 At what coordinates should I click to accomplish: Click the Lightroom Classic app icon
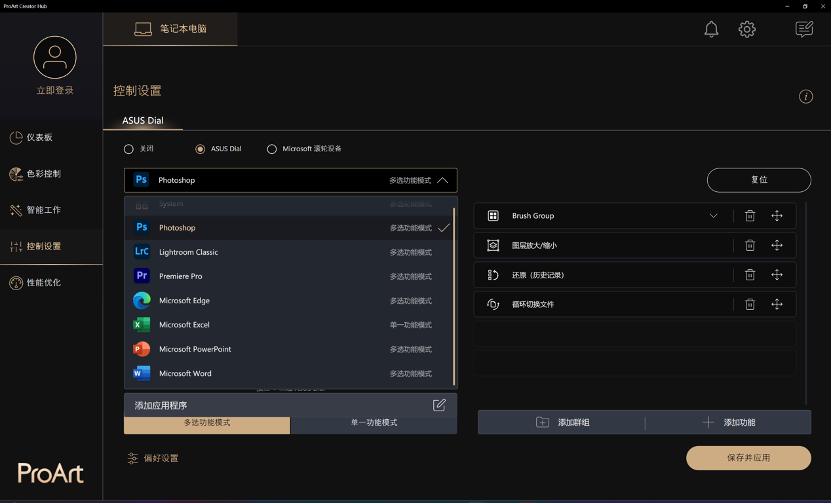(x=142, y=251)
